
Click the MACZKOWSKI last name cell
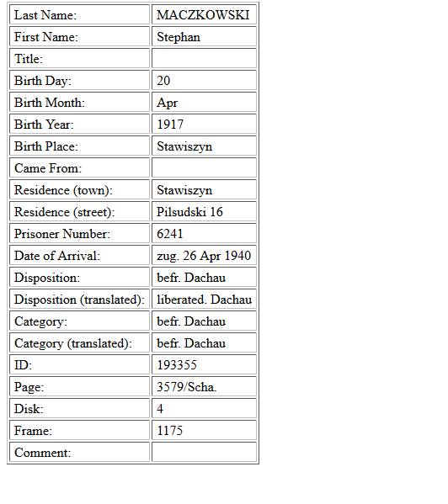(204, 15)
